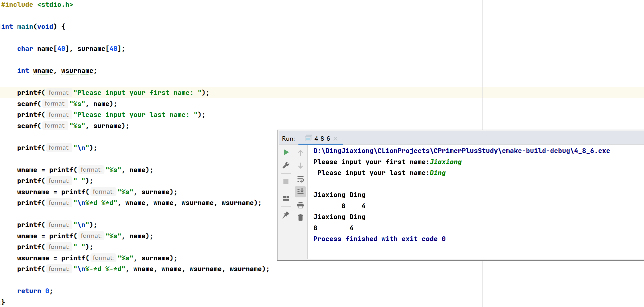Toggle Scroll to End in console
This screenshot has height=307, width=644.
pos(301,191)
